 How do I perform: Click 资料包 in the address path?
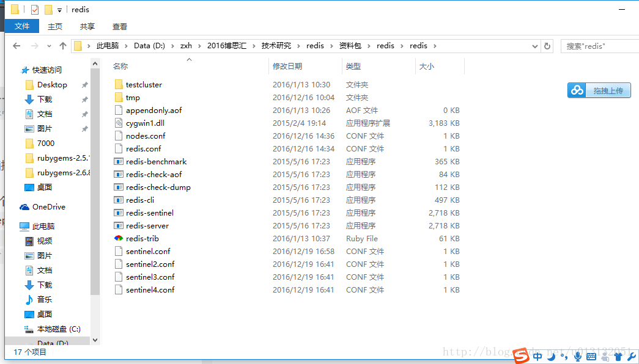350,46
